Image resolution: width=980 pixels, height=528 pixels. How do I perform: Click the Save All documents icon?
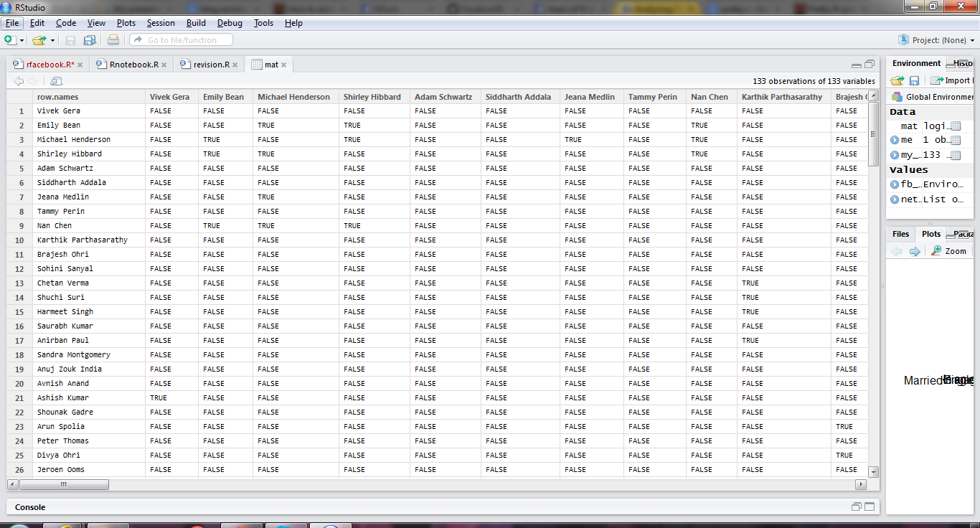point(90,40)
